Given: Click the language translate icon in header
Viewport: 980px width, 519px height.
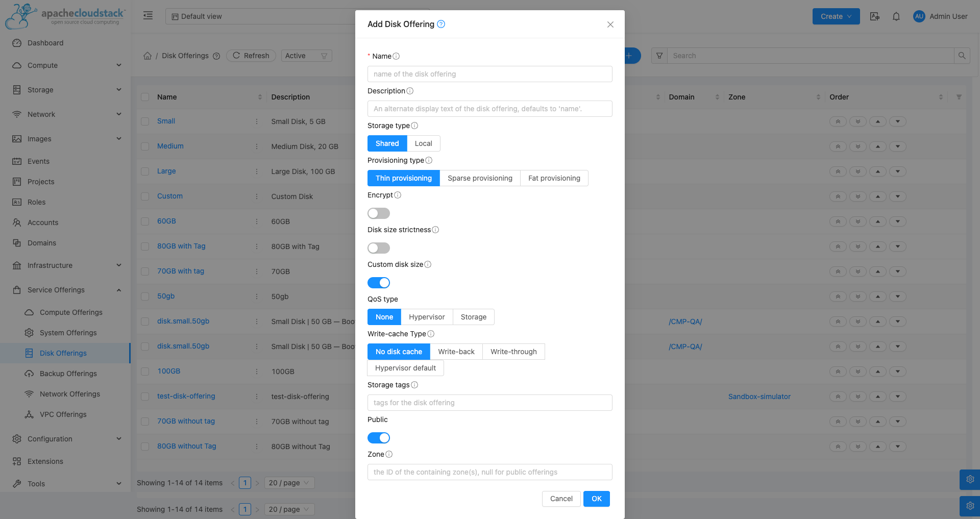Looking at the screenshot, I should point(875,16).
